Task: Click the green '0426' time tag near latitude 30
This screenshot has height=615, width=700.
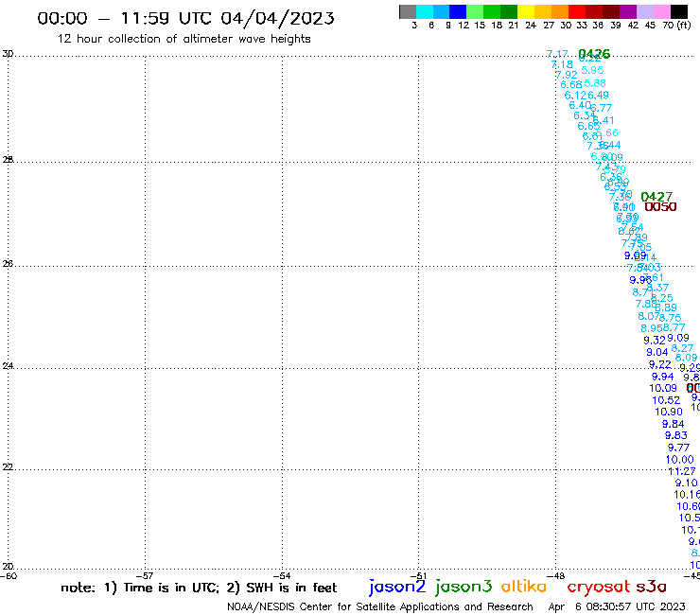Action: (594, 54)
